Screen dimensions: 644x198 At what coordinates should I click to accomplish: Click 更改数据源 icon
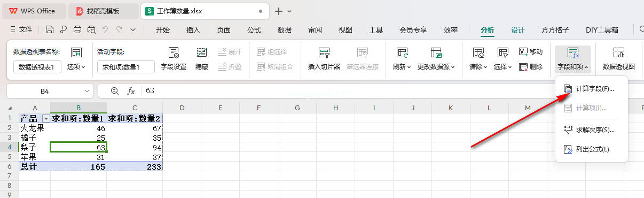click(437, 52)
